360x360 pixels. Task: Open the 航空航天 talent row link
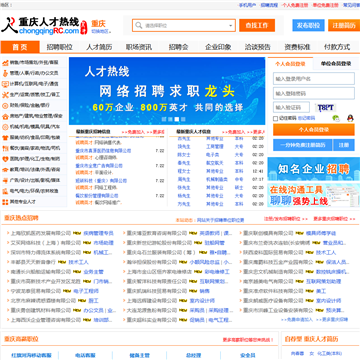(x=215, y=163)
